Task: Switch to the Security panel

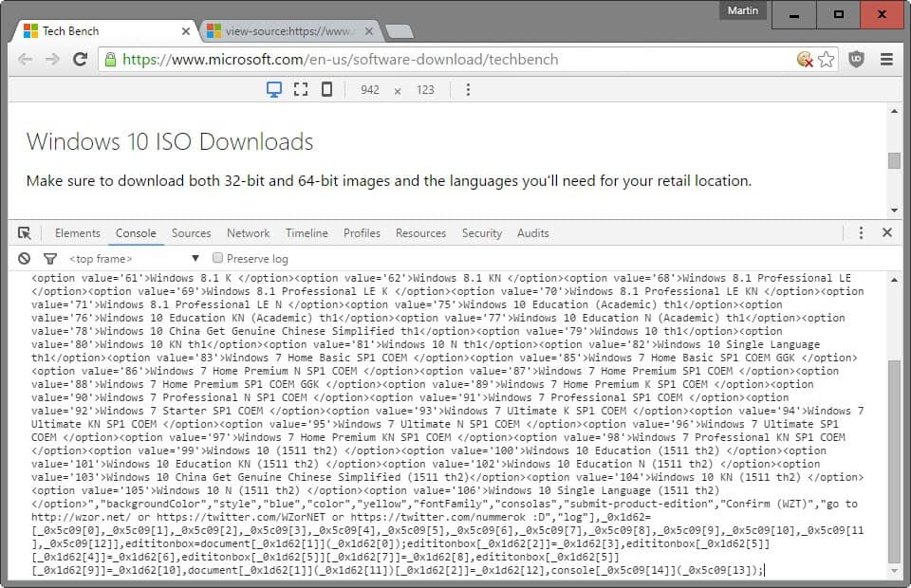Action: [x=481, y=232]
